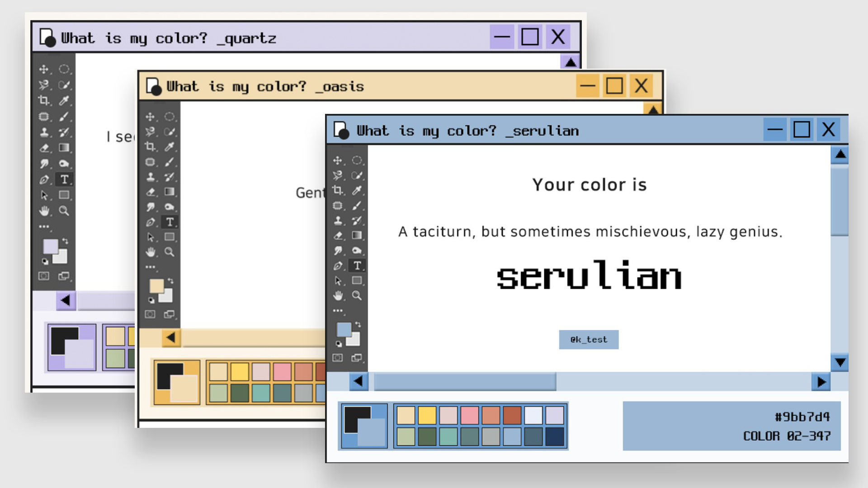868x488 pixels.
Task: Pick the Eyedropper tool in the oasis window
Action: 170,146
